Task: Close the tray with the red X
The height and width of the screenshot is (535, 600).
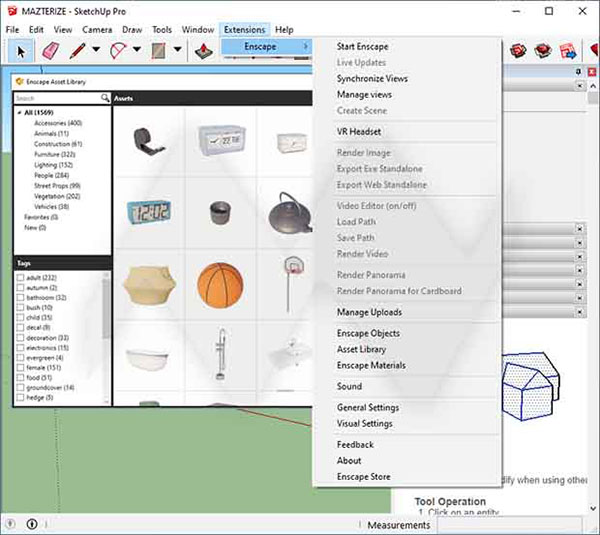Action: click(592, 72)
